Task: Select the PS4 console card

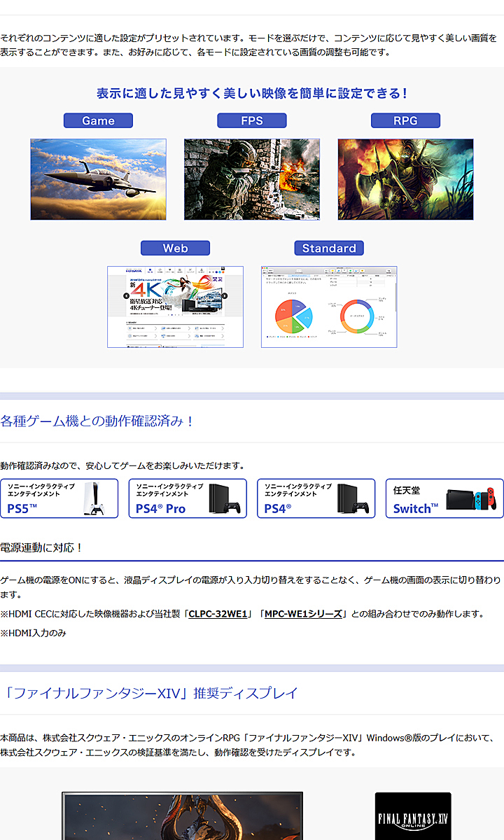Action: (x=316, y=498)
